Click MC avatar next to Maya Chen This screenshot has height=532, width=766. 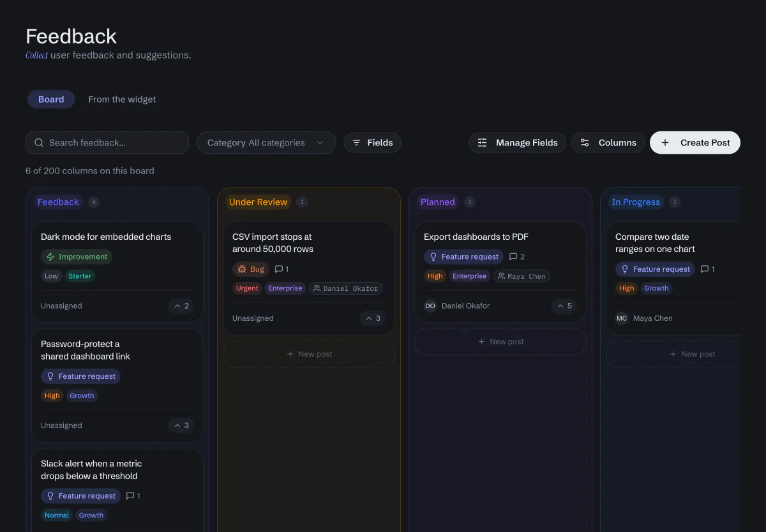click(x=622, y=318)
